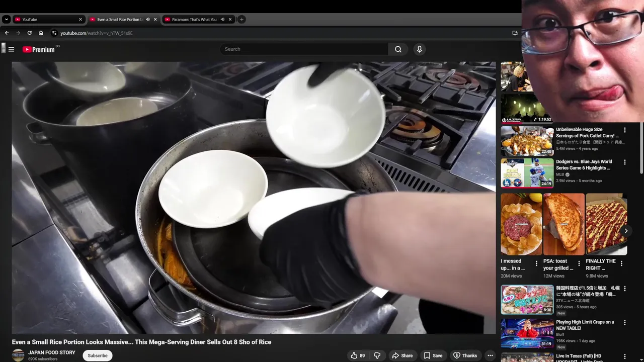
Task: Open Playing High Limit Craps title link
Action: pos(585,325)
